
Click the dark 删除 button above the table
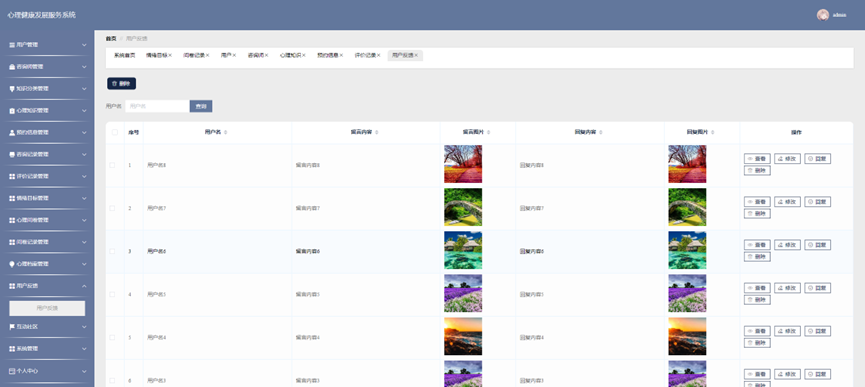pyautogui.click(x=121, y=84)
